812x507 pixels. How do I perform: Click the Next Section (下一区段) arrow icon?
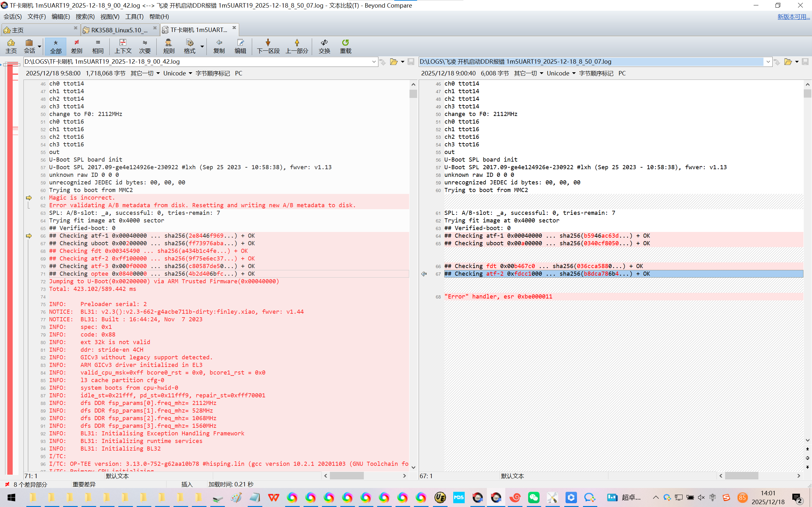click(x=268, y=43)
